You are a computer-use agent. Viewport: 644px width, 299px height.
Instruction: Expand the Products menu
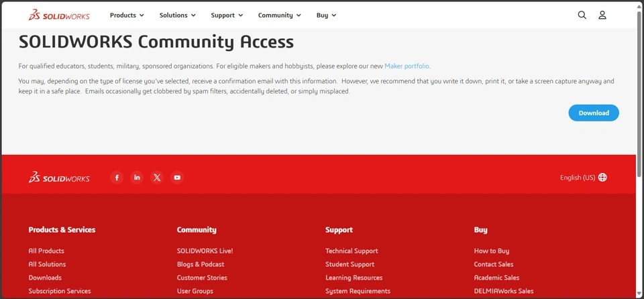127,15
